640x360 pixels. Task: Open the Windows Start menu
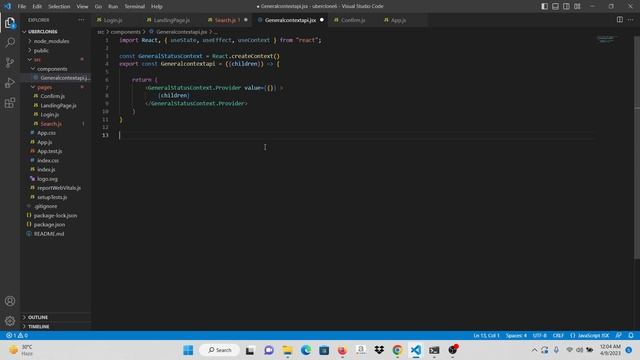click(188, 350)
